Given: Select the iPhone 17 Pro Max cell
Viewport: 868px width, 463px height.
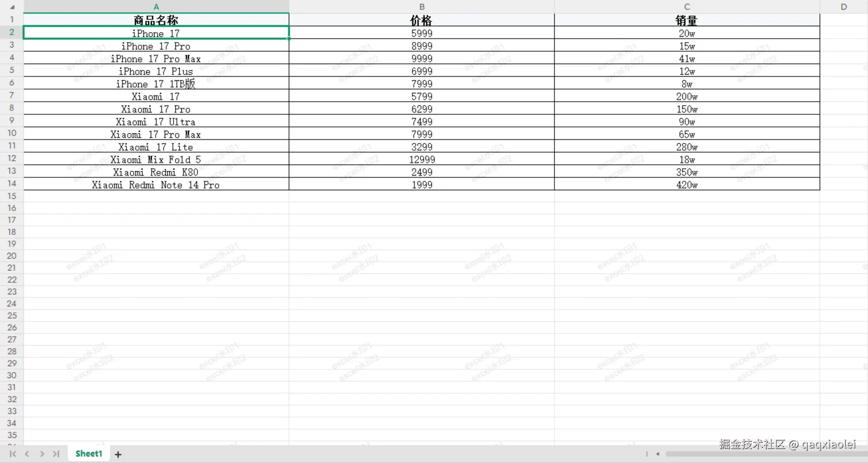Looking at the screenshot, I should (156, 58).
